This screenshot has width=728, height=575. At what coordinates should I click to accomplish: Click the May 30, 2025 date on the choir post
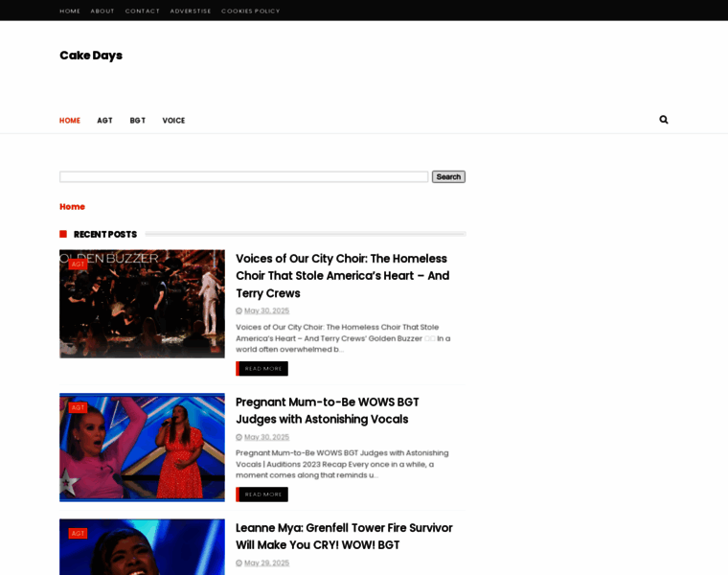(x=267, y=310)
